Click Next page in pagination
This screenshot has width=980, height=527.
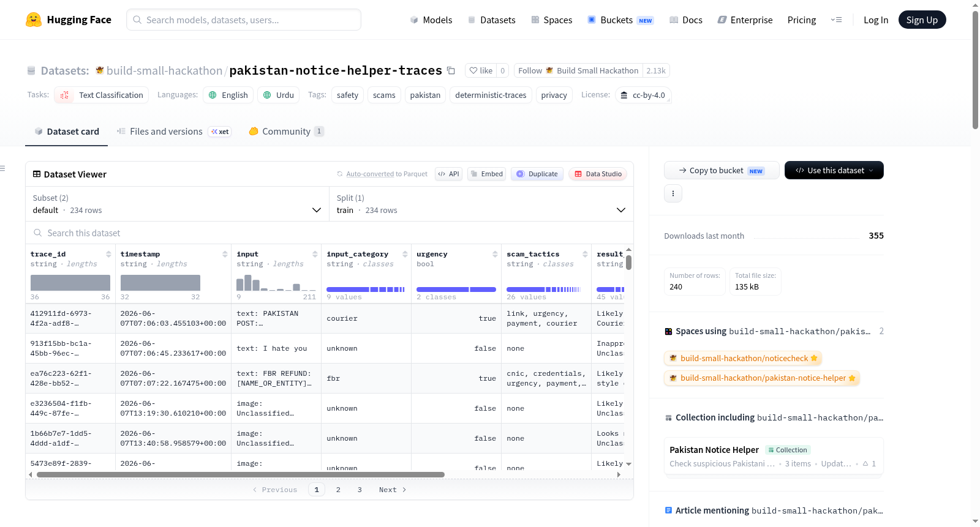coord(392,490)
